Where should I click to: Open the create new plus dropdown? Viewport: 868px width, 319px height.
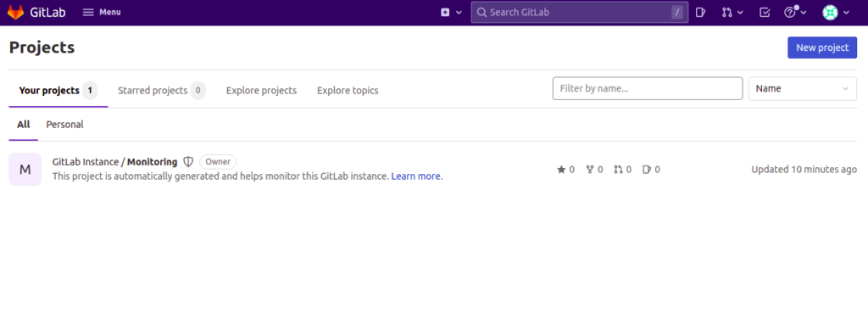[x=451, y=12]
